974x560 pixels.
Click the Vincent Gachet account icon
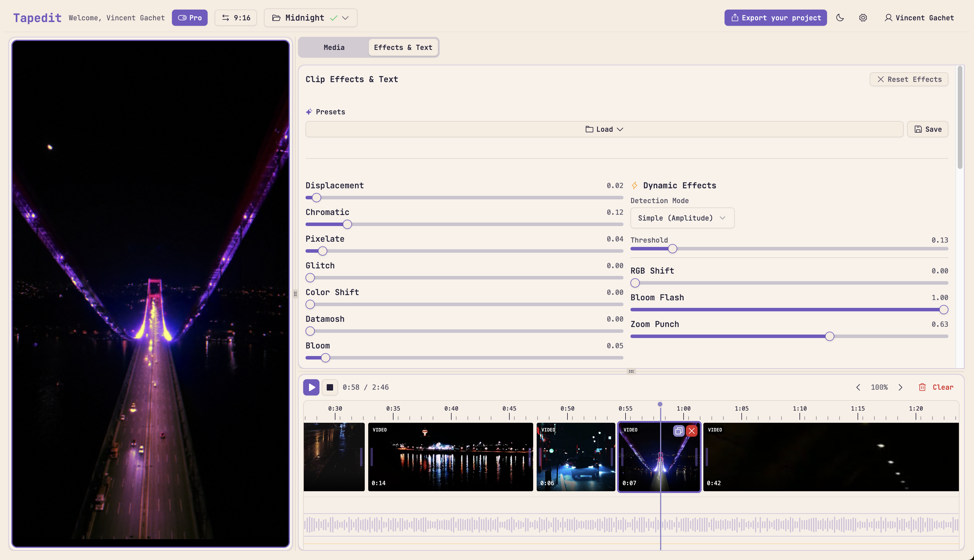pos(889,18)
